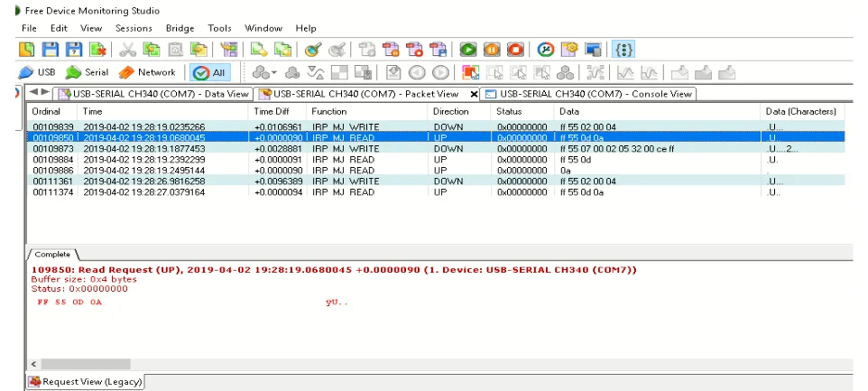Click the Copy icon next to scissors
This screenshot has width=868, height=391.
[151, 50]
